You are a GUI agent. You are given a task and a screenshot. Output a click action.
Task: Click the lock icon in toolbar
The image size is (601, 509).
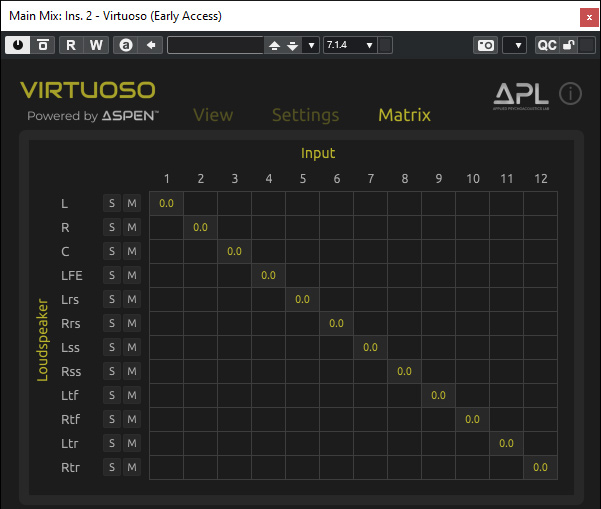tap(569, 45)
